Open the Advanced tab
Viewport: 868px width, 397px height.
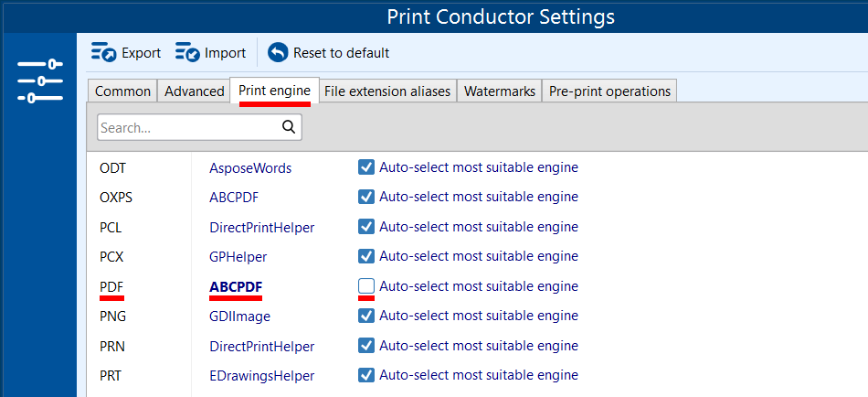[194, 91]
